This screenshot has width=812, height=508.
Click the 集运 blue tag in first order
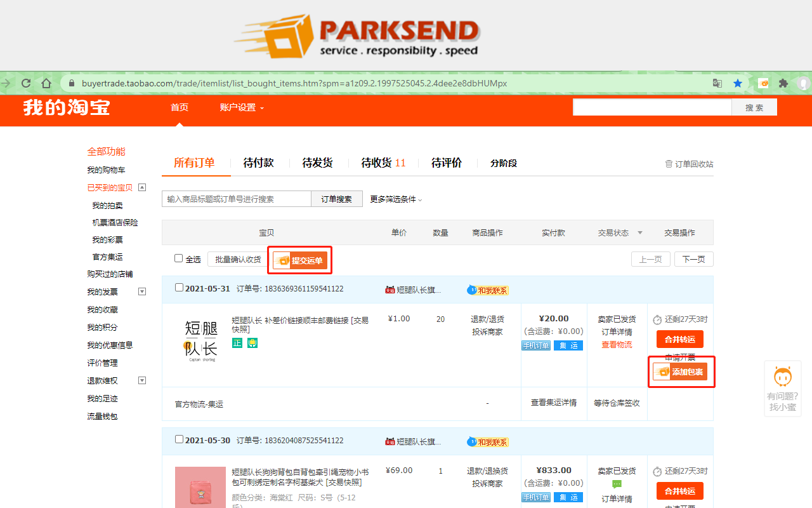pyautogui.click(x=568, y=345)
